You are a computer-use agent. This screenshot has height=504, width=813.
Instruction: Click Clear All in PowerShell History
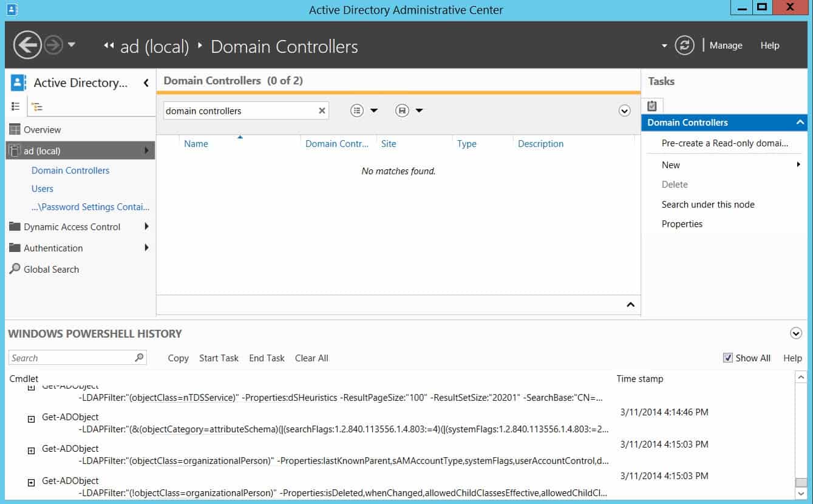point(311,358)
